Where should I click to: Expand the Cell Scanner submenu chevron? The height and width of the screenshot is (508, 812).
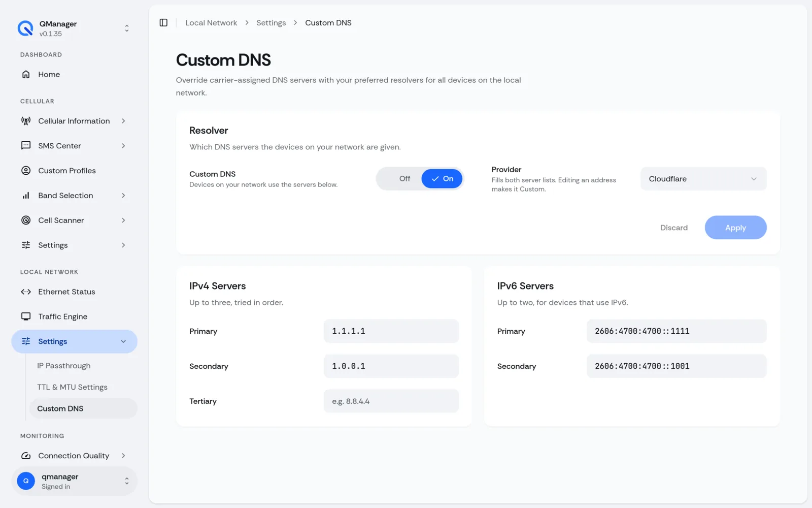(123, 220)
